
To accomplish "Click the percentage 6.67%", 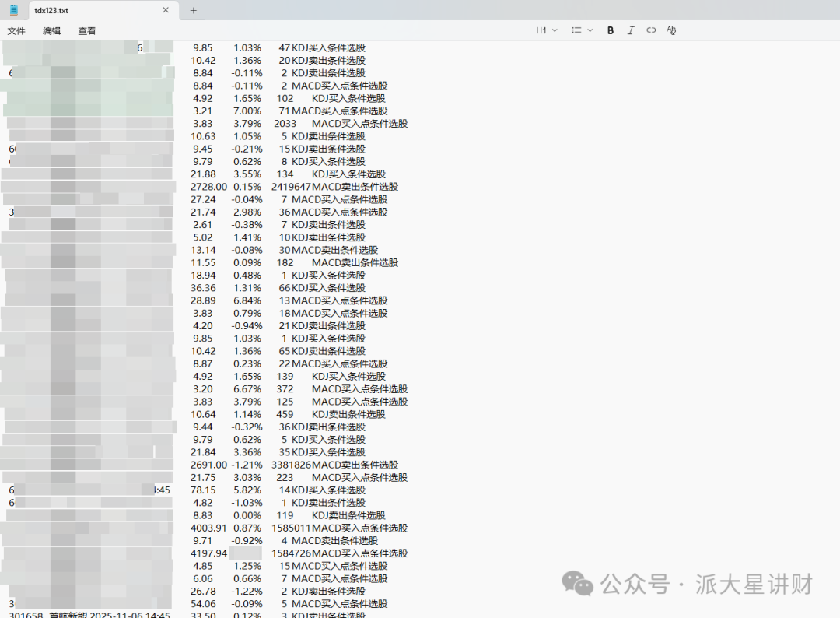I will click(247, 389).
